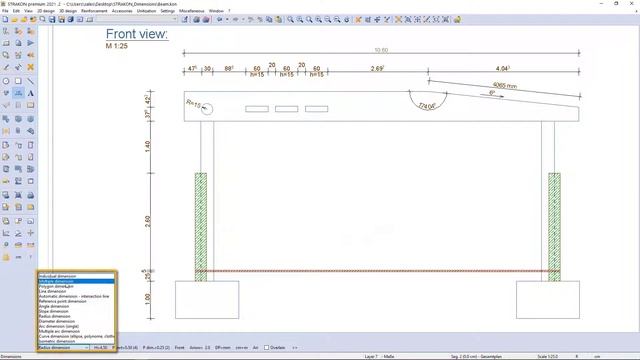Viewport: 640px width, 360px height.
Task: Click the DP=mm setting in the options bar
Action: click(223, 347)
